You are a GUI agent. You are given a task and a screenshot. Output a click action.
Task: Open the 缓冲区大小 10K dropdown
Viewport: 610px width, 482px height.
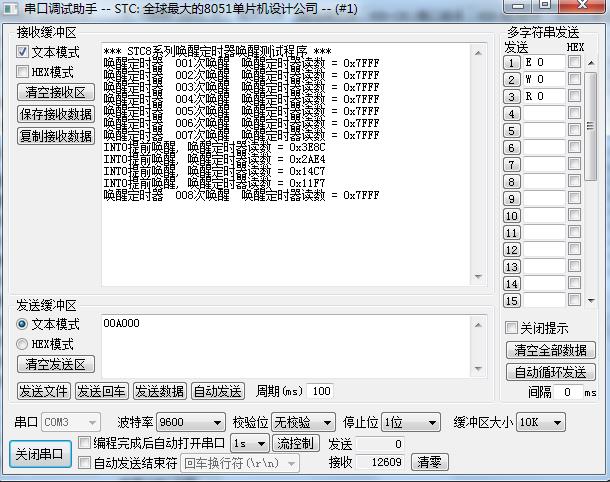point(541,422)
